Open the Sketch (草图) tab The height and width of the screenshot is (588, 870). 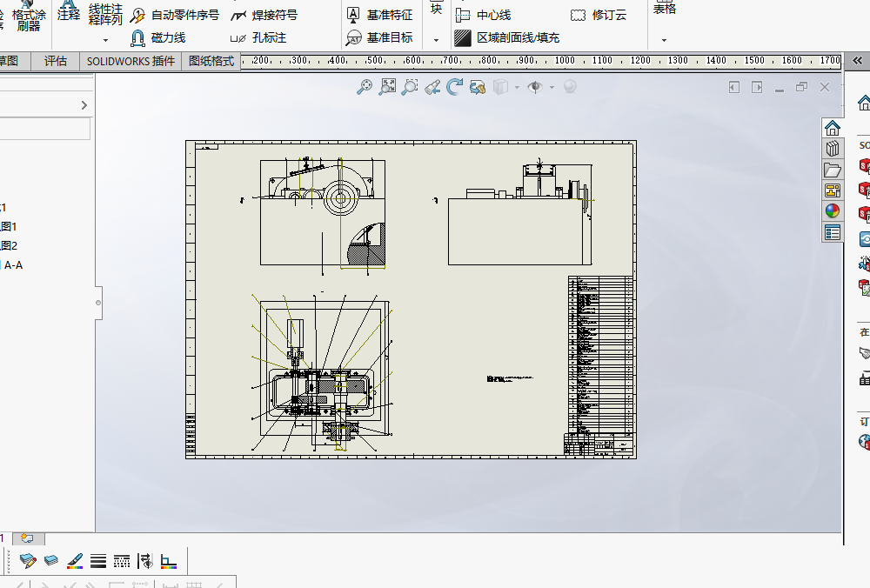click(10, 61)
